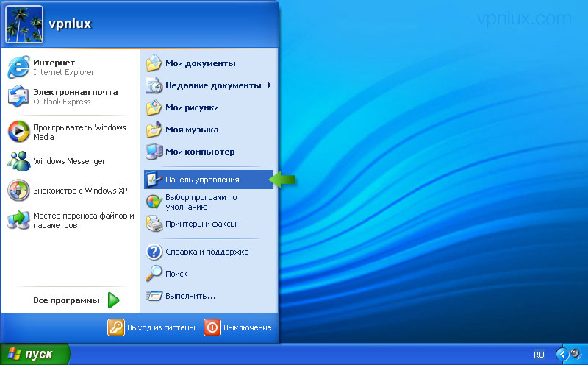Image resolution: width=588 pixels, height=365 pixels.
Task: Click the Моя музыка folder icon
Action: coord(154,130)
